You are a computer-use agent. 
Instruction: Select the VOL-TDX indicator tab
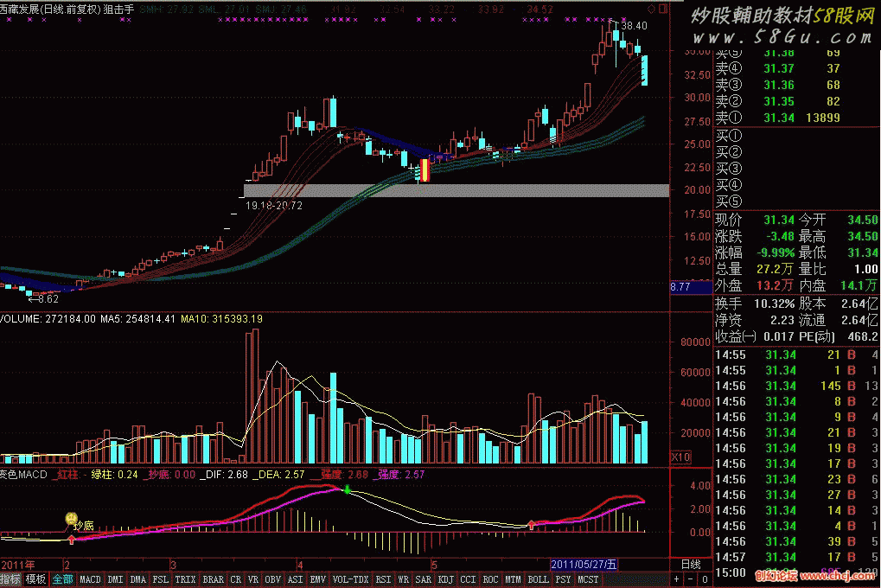(351, 579)
